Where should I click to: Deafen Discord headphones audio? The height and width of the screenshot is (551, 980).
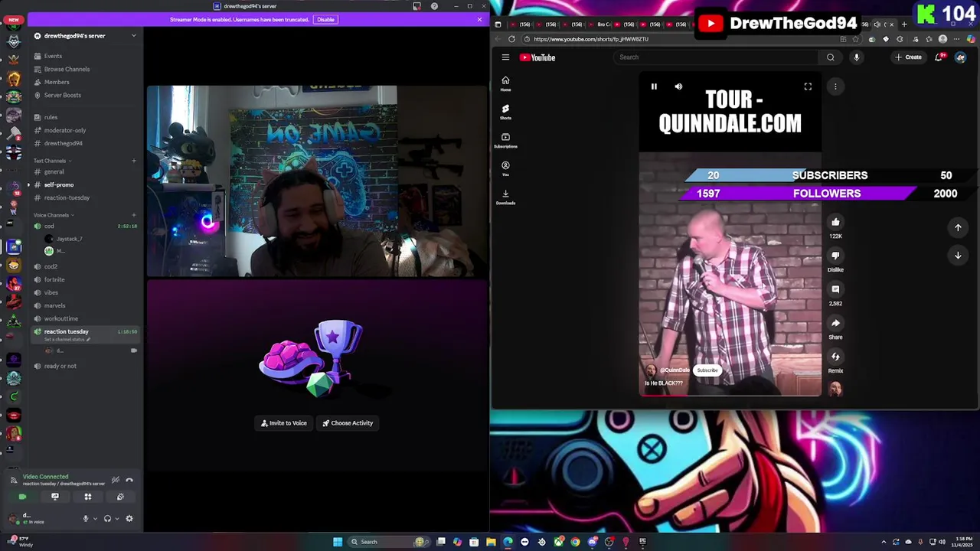tap(107, 519)
